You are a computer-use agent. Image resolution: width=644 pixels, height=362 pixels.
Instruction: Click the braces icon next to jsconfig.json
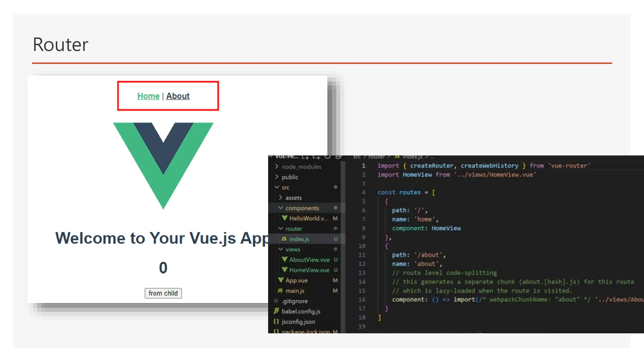tap(276, 321)
